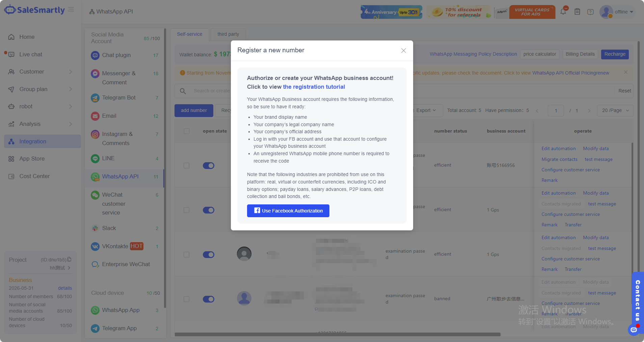Open Cost Center from the sidebar
The width and height of the screenshot is (644, 342).
34,176
